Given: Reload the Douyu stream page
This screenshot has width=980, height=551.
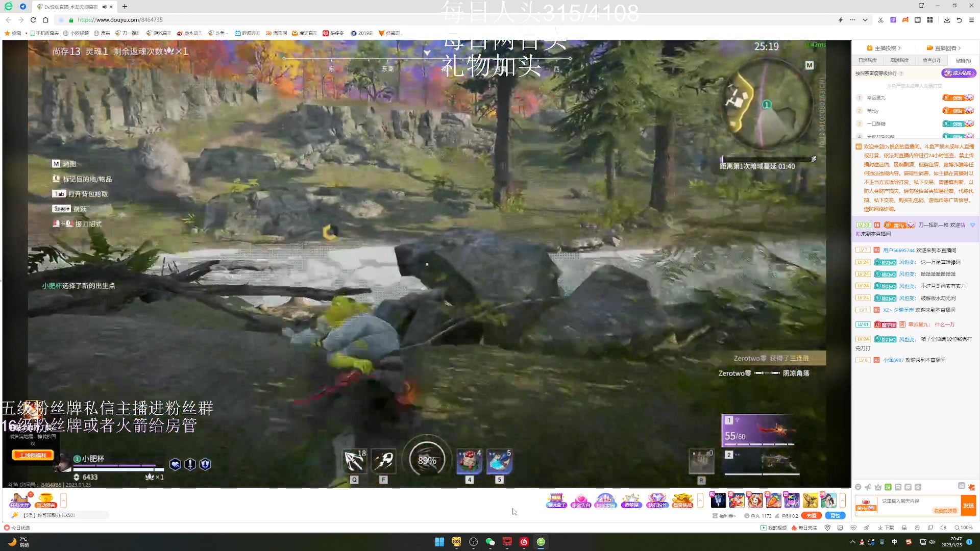Looking at the screenshot, I should [x=33, y=20].
